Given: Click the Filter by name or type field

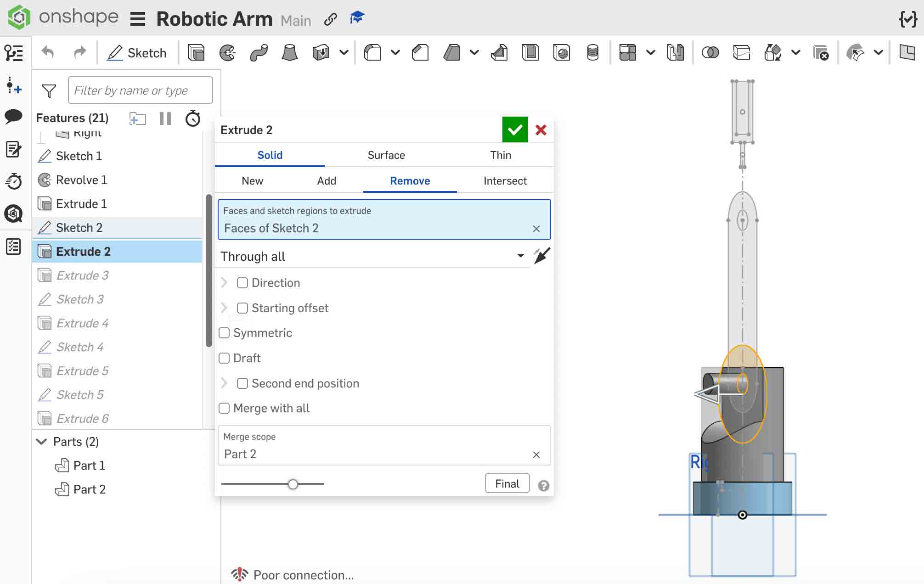Looking at the screenshot, I should click(x=140, y=90).
